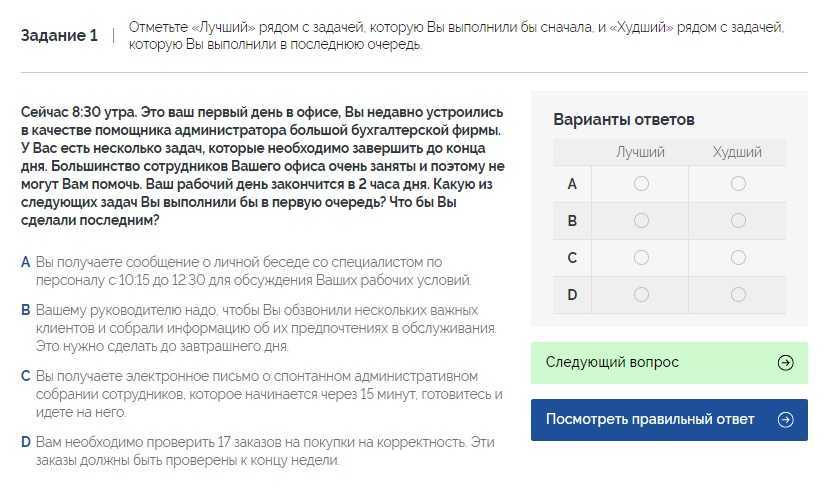Choose Худший for answer C
The height and width of the screenshot is (500, 827).
point(738,258)
